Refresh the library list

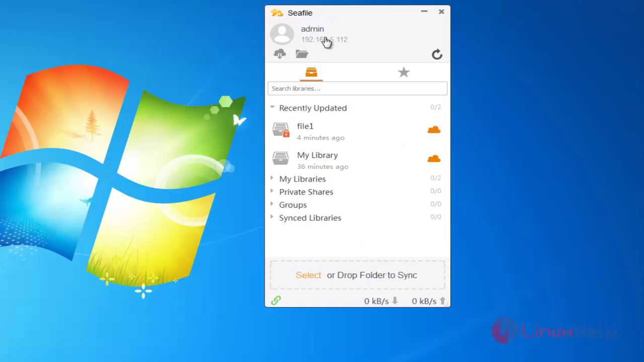(437, 54)
